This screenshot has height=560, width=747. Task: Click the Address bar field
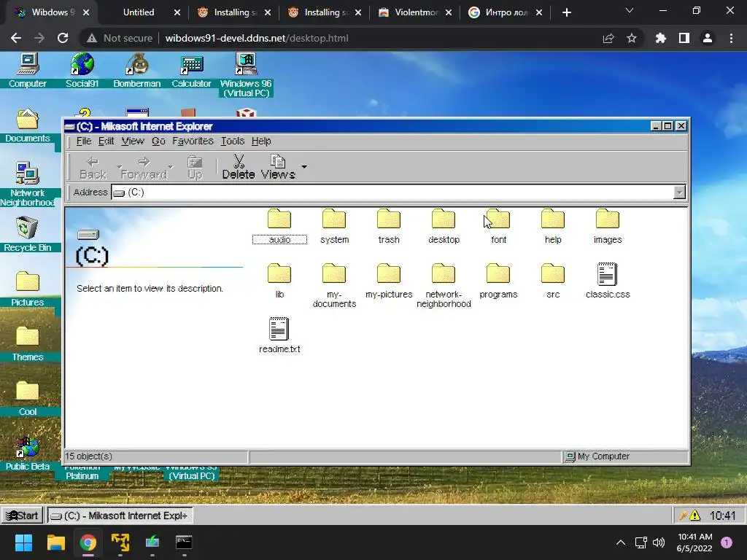392,192
